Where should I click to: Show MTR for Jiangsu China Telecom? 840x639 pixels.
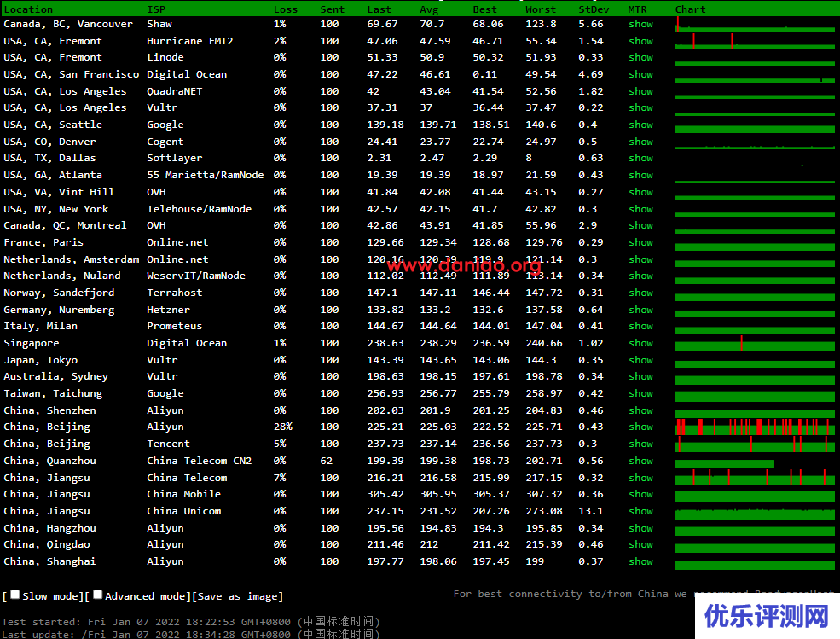pos(640,478)
